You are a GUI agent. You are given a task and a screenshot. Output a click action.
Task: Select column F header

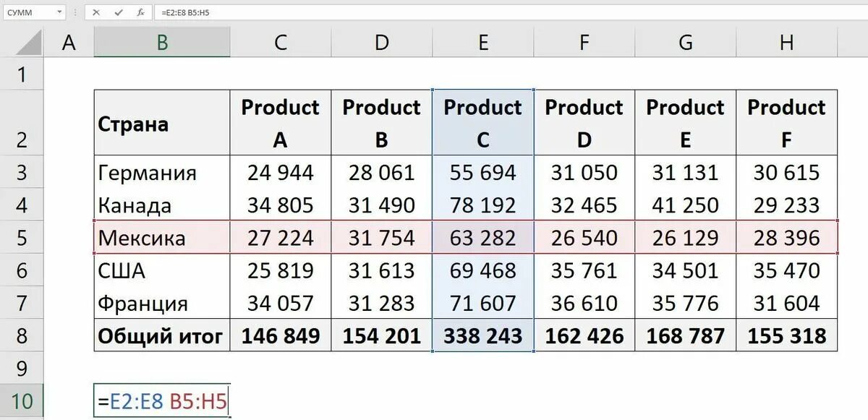pos(584,43)
